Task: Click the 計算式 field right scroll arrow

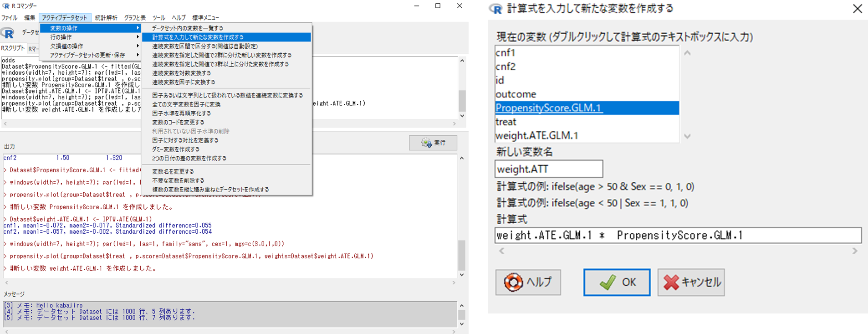Action: (x=855, y=251)
